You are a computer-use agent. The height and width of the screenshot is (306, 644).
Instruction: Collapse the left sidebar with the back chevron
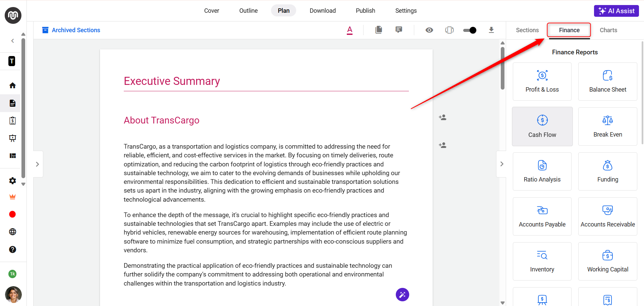point(13,41)
